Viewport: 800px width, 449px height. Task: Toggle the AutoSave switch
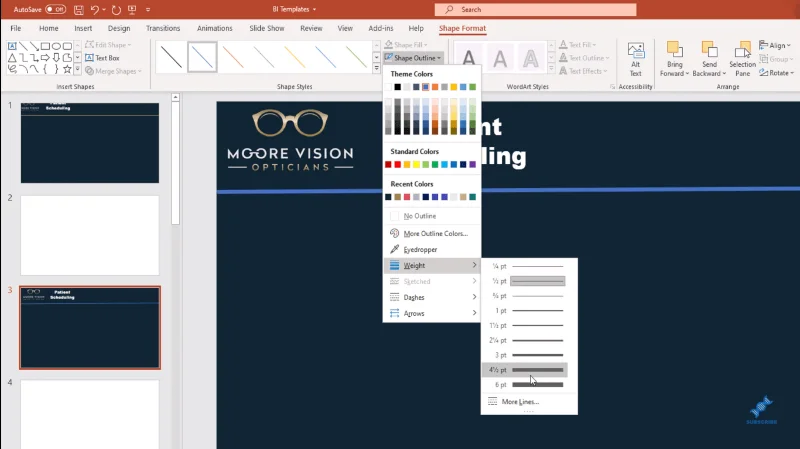click(x=55, y=9)
